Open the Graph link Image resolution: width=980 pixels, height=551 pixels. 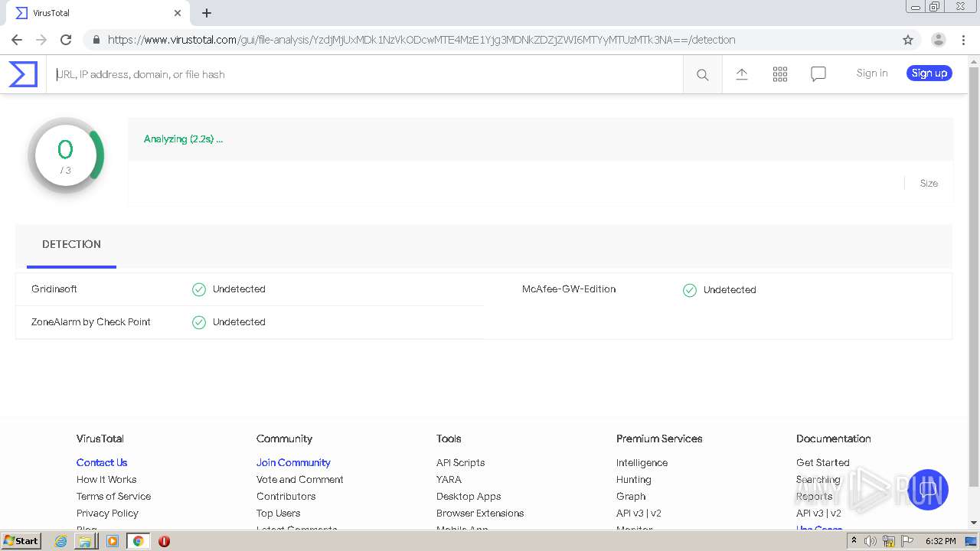click(631, 497)
